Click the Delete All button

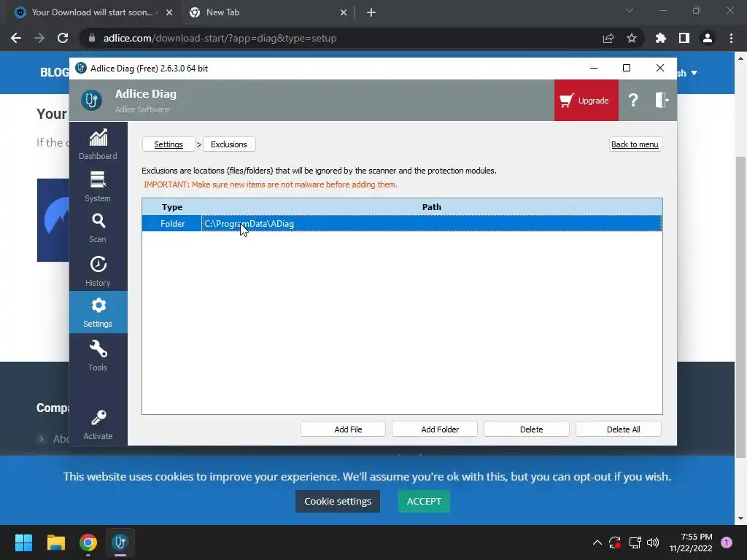click(619, 429)
